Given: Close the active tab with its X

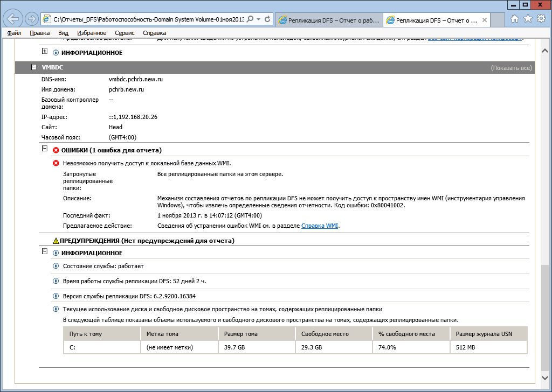Looking at the screenshot, I should coord(485,20).
